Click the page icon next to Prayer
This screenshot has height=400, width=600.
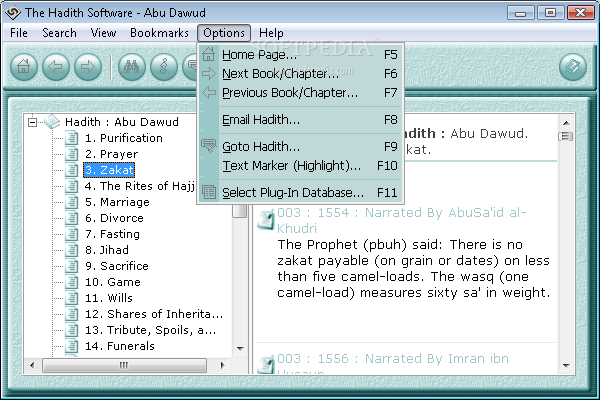pos(72,154)
